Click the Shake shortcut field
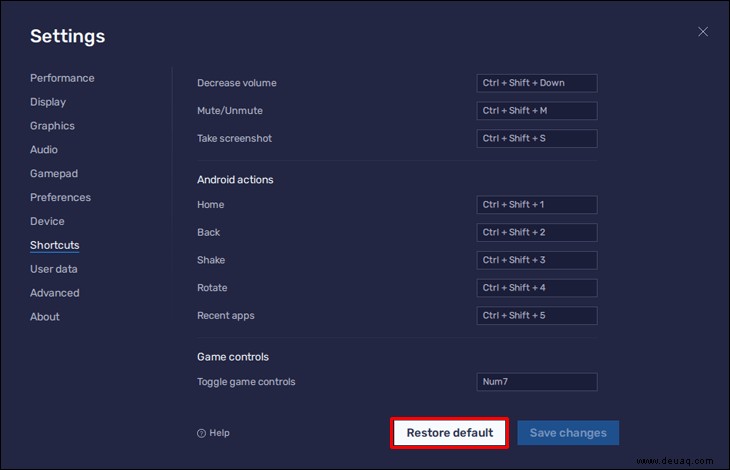The image size is (730, 470). point(537,260)
